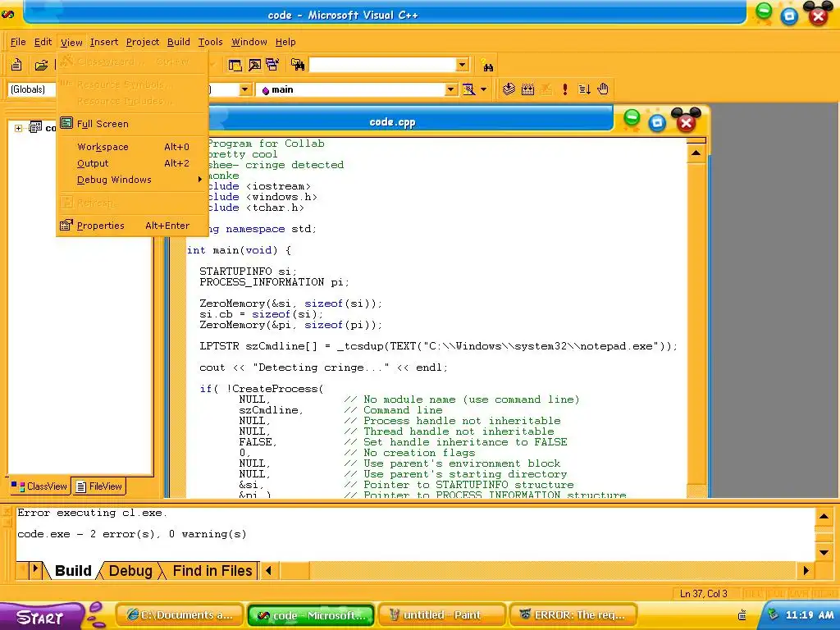The width and height of the screenshot is (840, 630).
Task: Click the output pane scroll down arrow
Action: click(824, 552)
